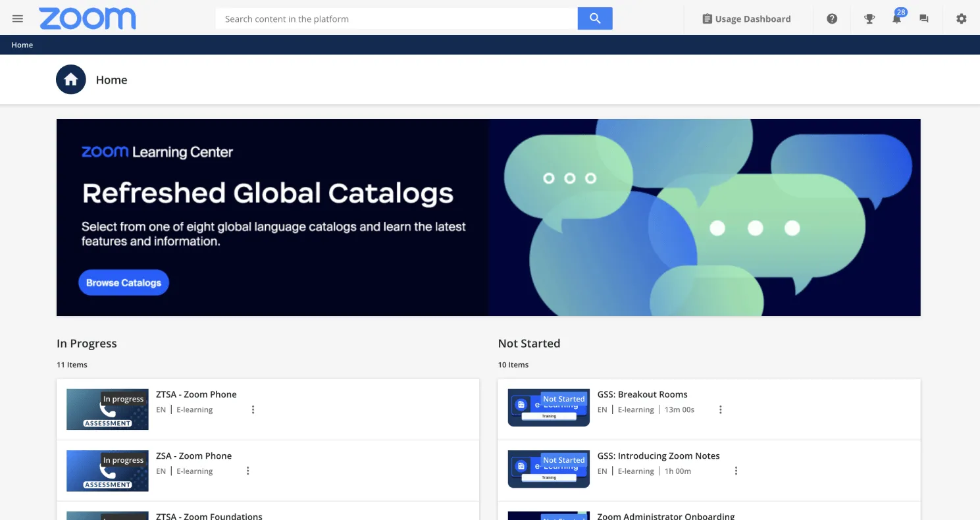Open the hamburger navigation menu

point(18,18)
